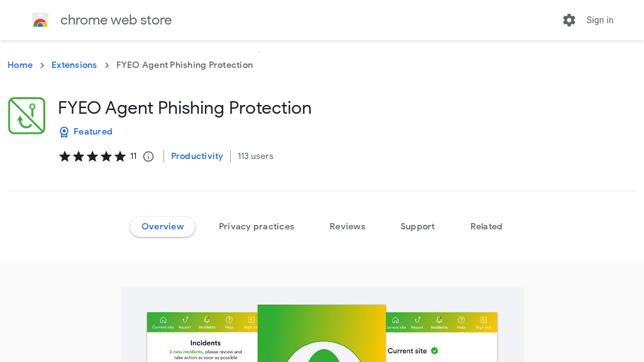Switch to the Support tab
The height and width of the screenshot is (362, 644).
coord(418,226)
